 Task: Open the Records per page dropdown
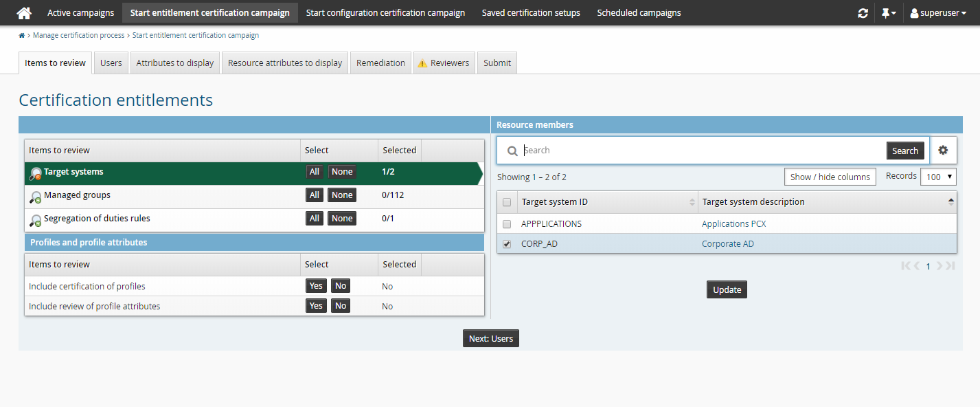coord(938,177)
